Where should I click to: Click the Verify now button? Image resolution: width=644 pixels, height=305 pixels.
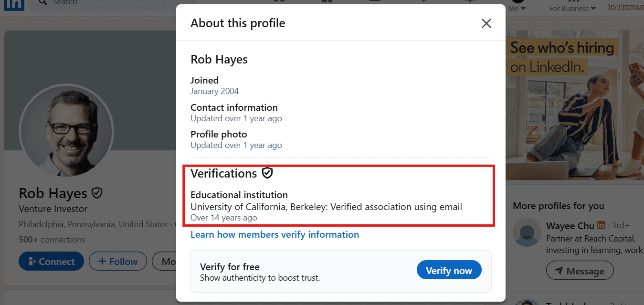pos(449,270)
